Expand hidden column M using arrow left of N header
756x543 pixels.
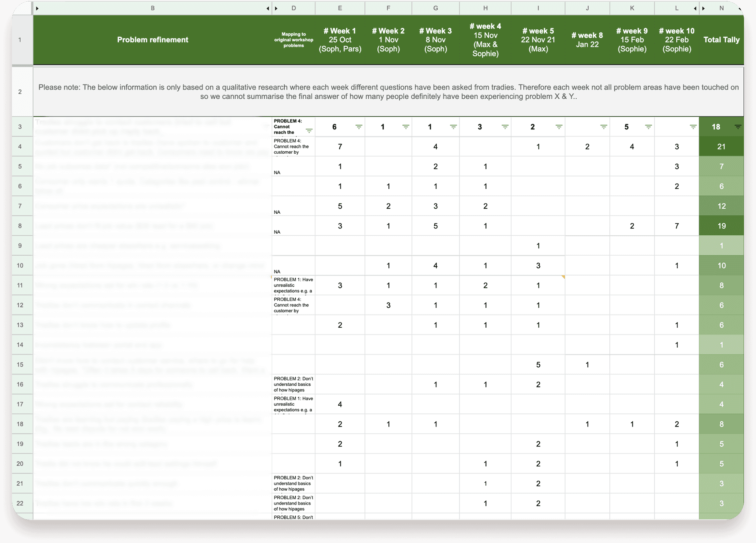(x=703, y=8)
